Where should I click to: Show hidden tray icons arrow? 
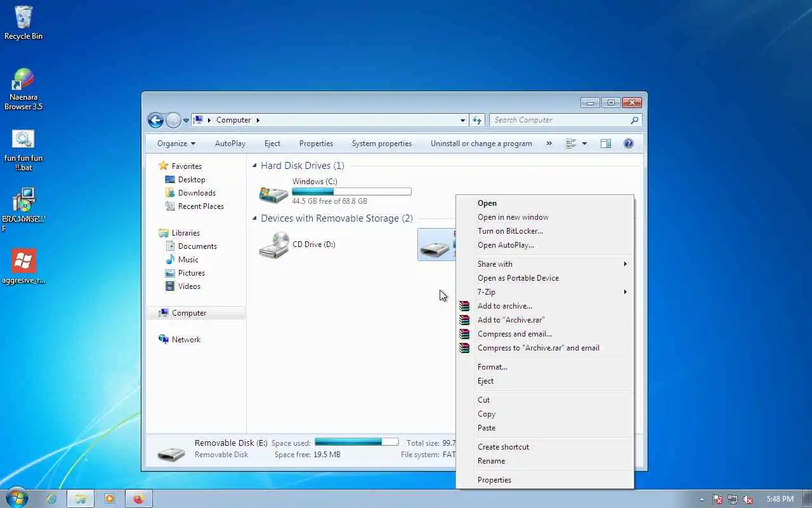pos(702,499)
